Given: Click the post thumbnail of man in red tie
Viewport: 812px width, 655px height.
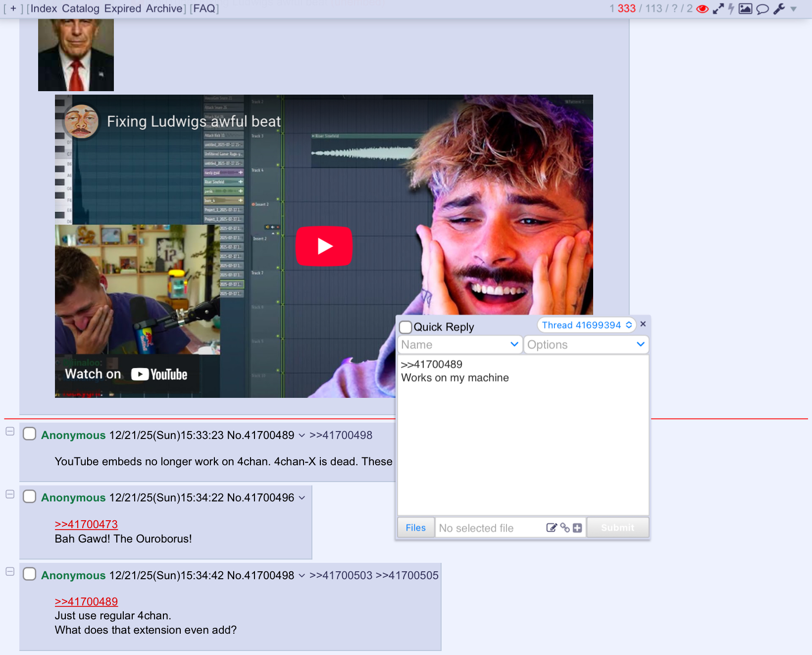Looking at the screenshot, I should click(x=76, y=55).
